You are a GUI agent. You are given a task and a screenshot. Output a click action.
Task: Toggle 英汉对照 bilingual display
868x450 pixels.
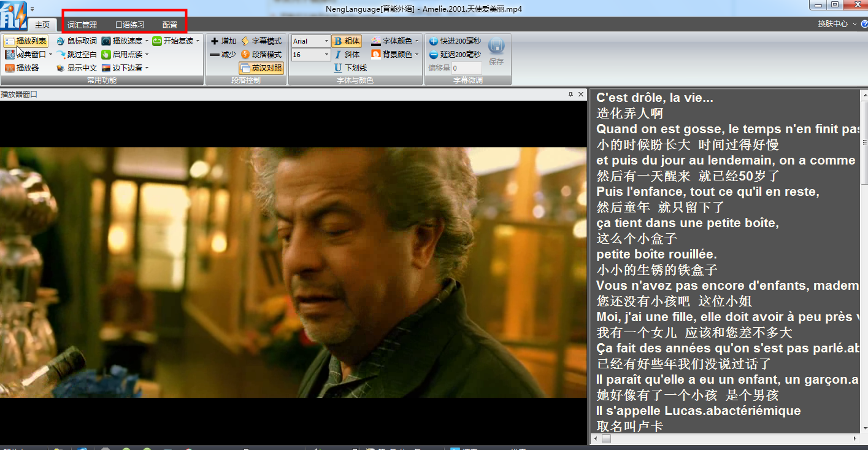click(261, 68)
